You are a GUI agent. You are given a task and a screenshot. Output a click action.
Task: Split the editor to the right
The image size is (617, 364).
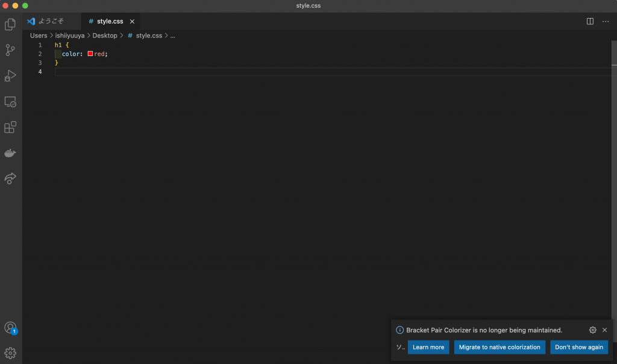coord(590,21)
